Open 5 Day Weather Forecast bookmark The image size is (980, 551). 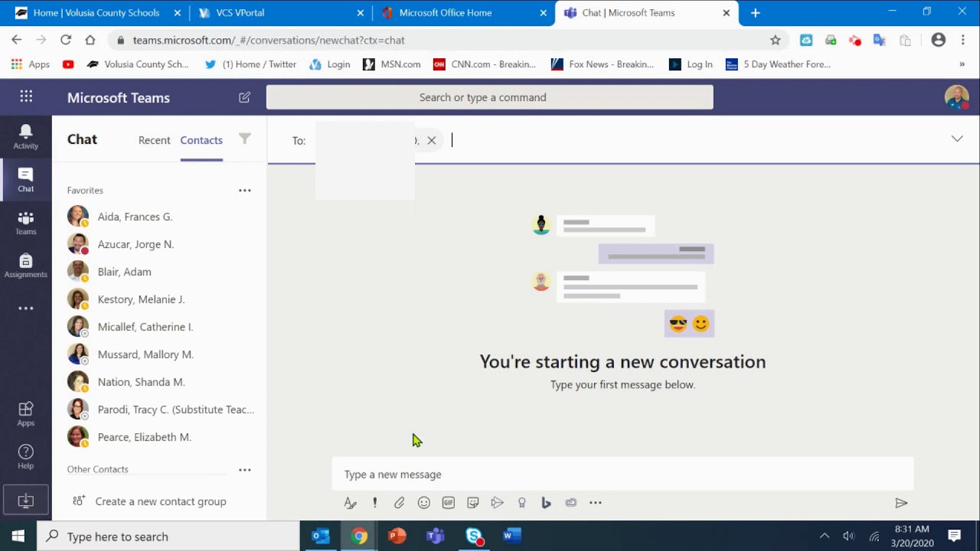pyautogui.click(x=778, y=64)
